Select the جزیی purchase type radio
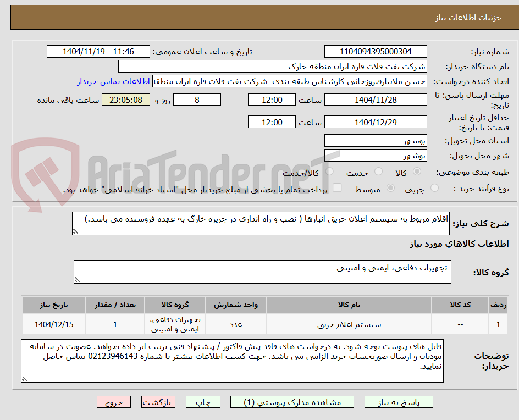 click(x=434, y=188)
